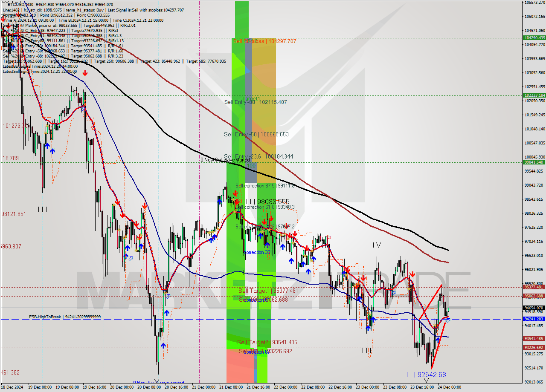The width and height of the screenshot is (546, 392).
Task: Click the current price tag 94654.070
Action: pos(534,308)
